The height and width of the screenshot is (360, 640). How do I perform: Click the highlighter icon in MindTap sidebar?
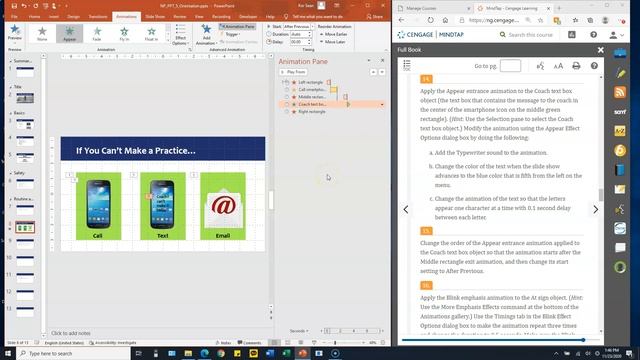pos(620,73)
